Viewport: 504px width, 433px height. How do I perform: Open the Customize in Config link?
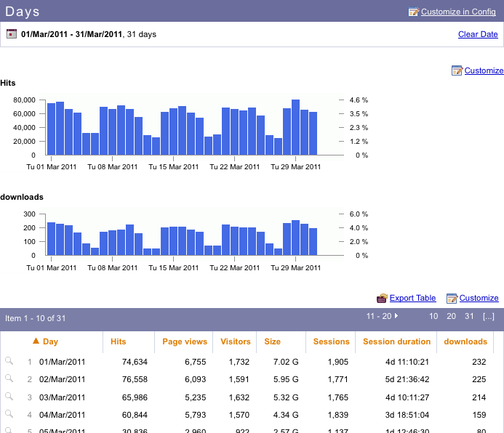pyautogui.click(x=458, y=12)
